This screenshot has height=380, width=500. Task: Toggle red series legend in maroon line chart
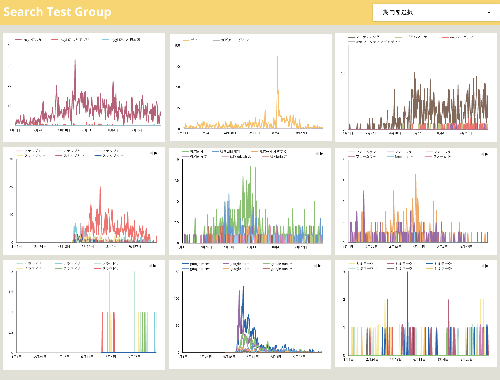pos(70,40)
